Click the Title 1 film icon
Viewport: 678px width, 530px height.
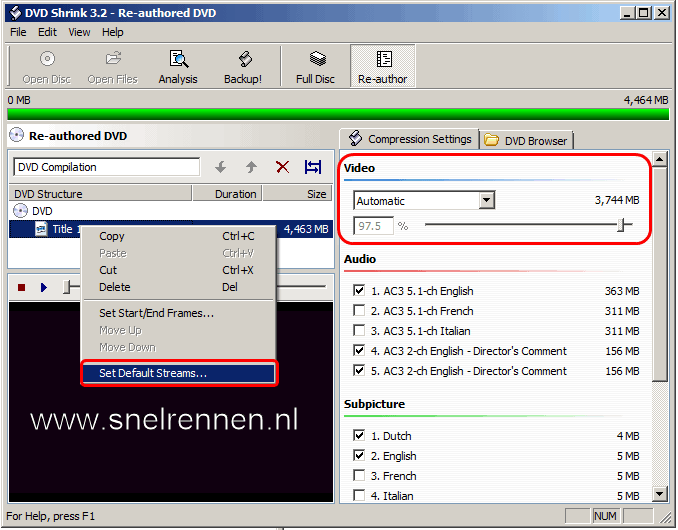click(41, 229)
